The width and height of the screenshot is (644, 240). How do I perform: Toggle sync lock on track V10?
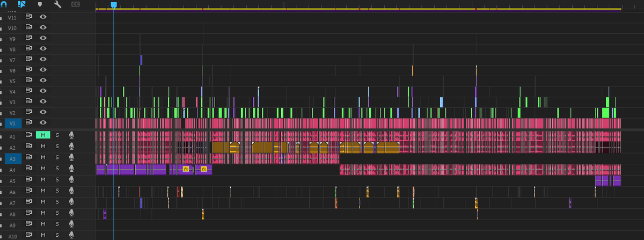click(30, 27)
